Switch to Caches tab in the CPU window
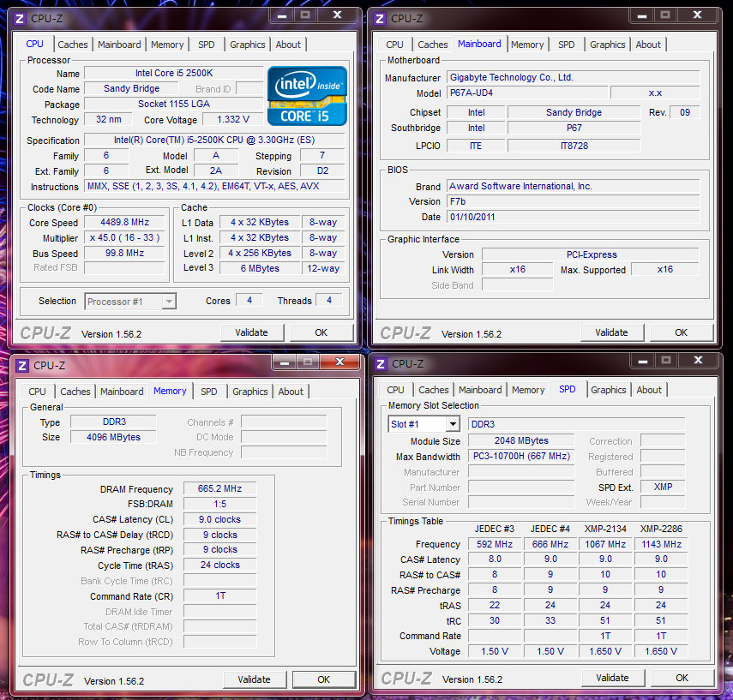Image resolution: width=733 pixels, height=700 pixels. 73,45
